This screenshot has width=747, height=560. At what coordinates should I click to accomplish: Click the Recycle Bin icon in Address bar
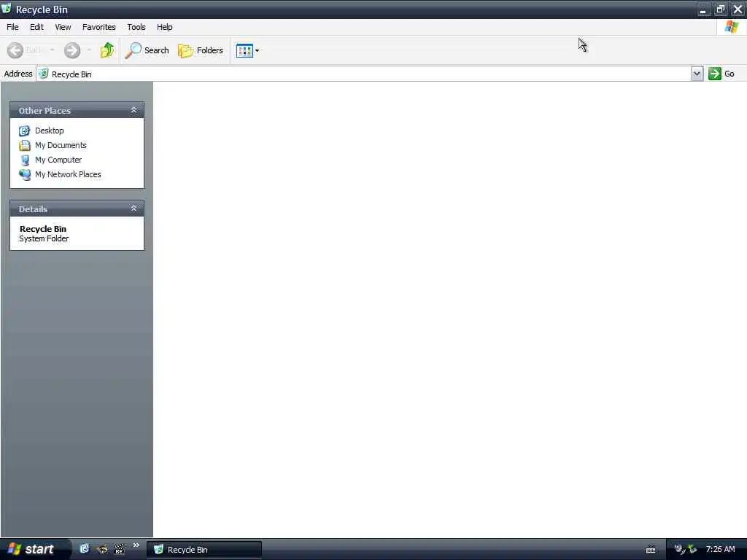click(x=43, y=74)
